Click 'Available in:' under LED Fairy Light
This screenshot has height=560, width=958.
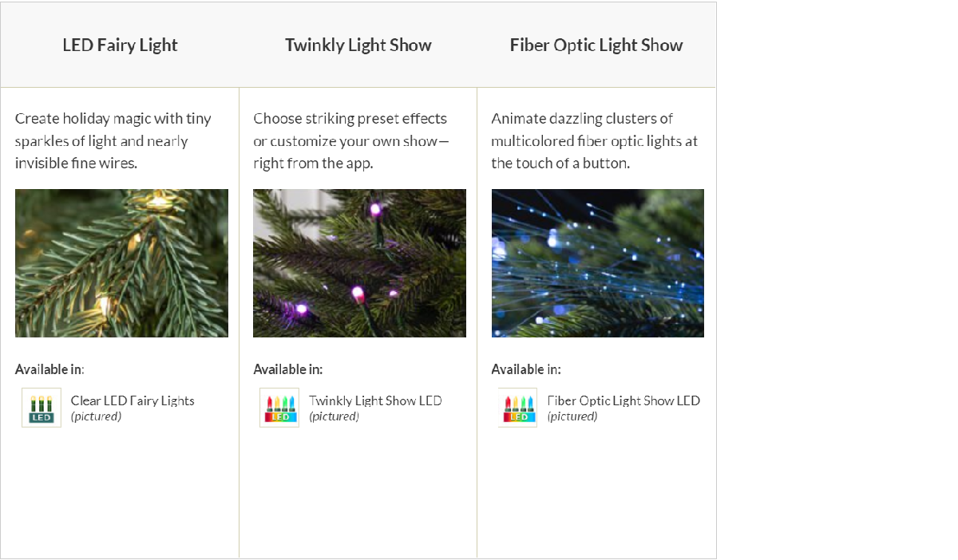coord(49,369)
